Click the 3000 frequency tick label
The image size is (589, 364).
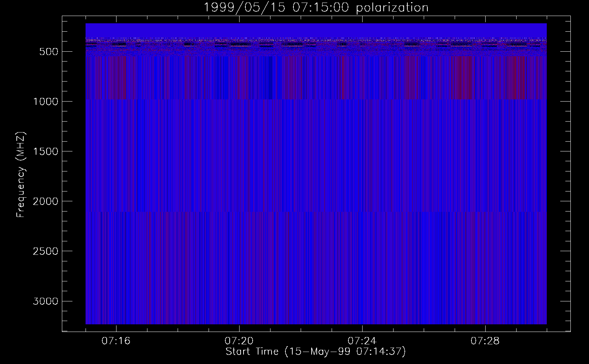point(46,301)
